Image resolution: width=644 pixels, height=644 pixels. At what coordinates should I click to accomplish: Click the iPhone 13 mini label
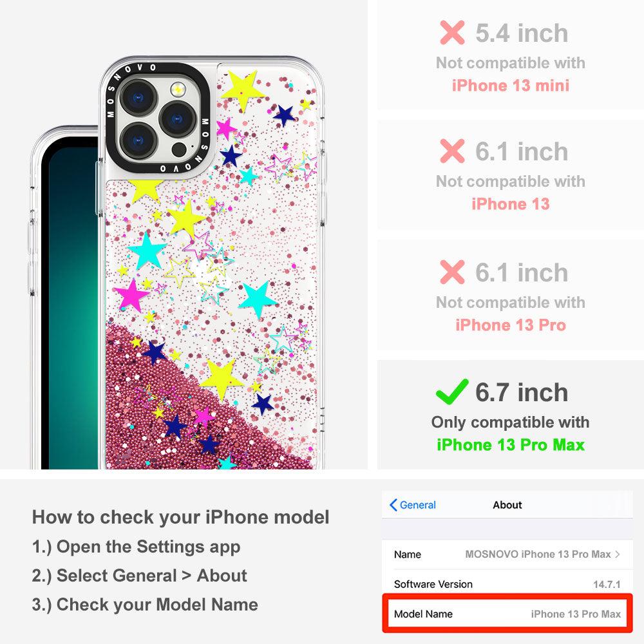click(x=511, y=86)
